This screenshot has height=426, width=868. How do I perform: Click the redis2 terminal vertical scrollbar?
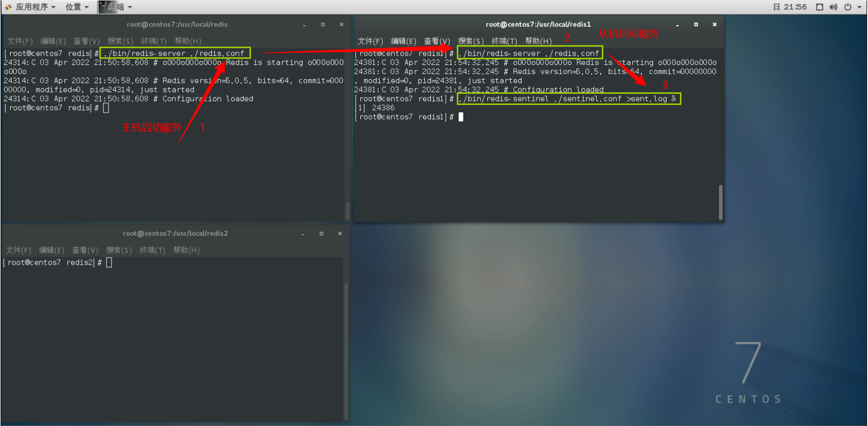(346, 350)
